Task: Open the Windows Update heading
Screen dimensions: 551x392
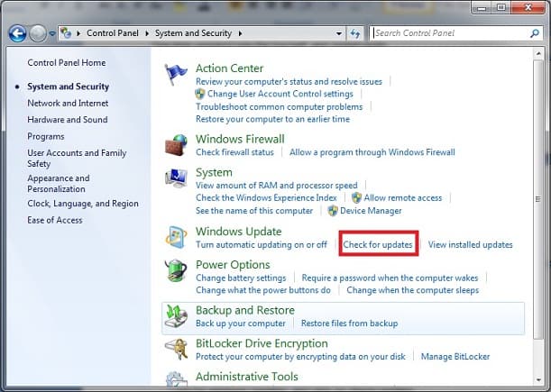Action: click(239, 232)
